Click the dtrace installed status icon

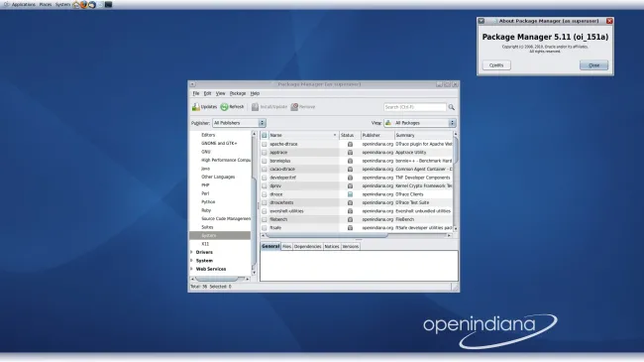[350, 194]
